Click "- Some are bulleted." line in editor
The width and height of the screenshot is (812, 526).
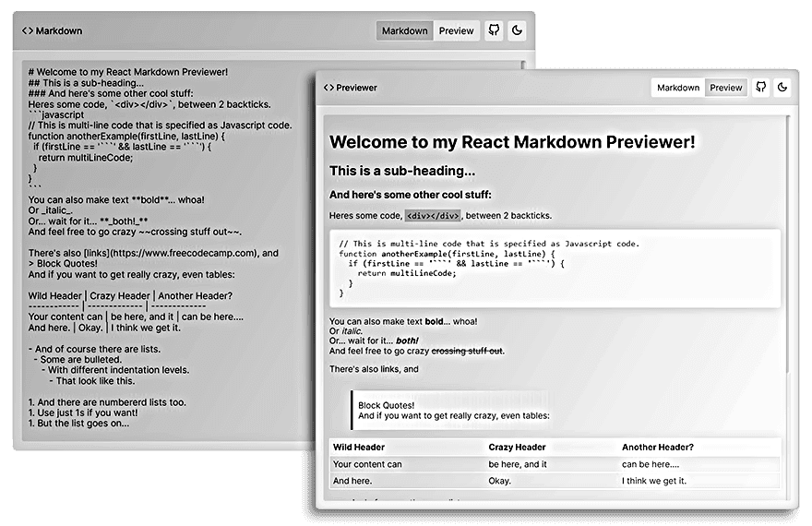[x=78, y=359]
